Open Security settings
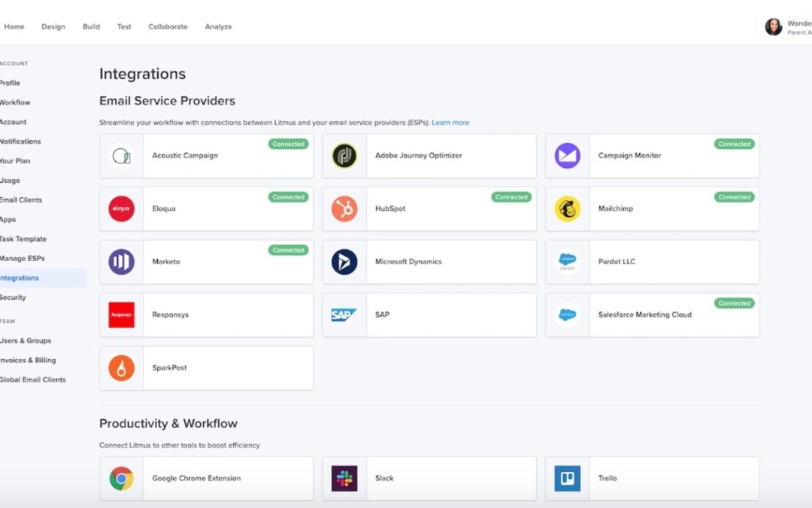 13,297
